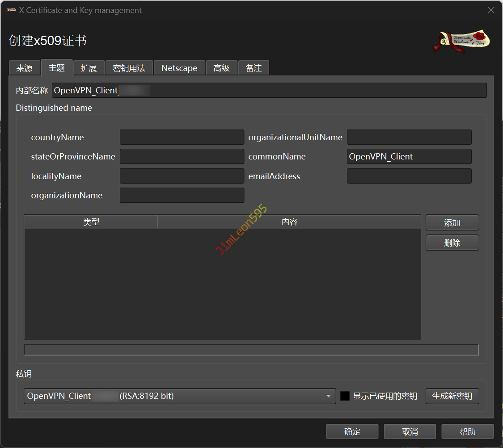
Task: Close the certificate creation dialog window
Action: pos(491,10)
